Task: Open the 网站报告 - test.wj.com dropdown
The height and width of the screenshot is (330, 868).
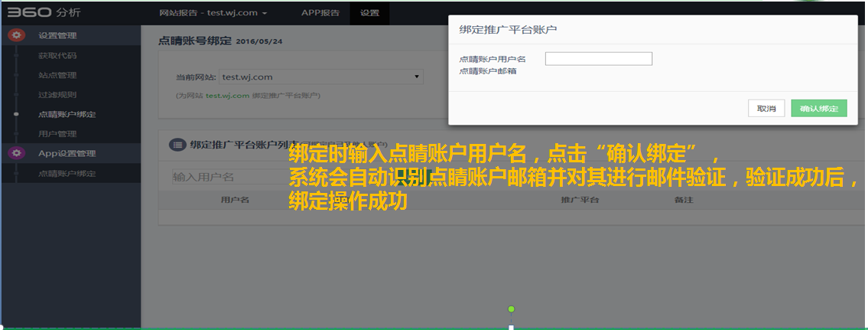Action: [213, 13]
